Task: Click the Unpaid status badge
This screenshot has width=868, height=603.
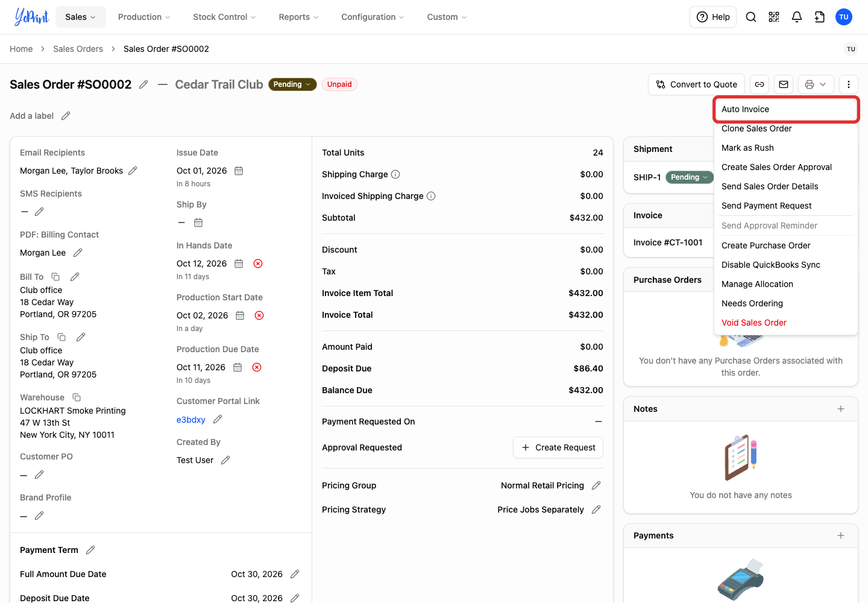Action: click(339, 84)
